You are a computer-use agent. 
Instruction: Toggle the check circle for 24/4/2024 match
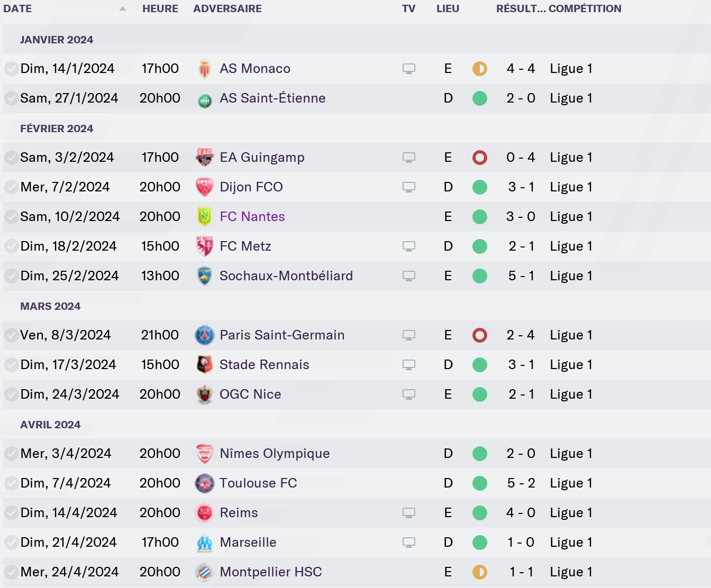click(11, 572)
